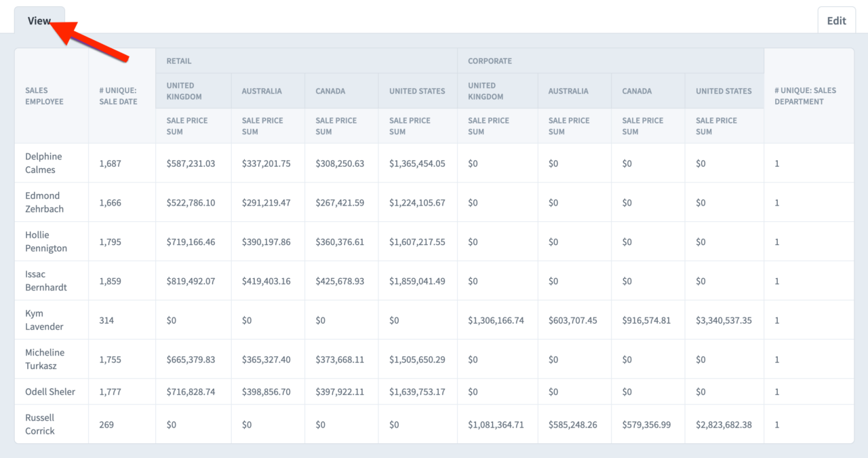The width and height of the screenshot is (868, 458).
Task: Select Russell Corrick's row label
Action: 39,424
